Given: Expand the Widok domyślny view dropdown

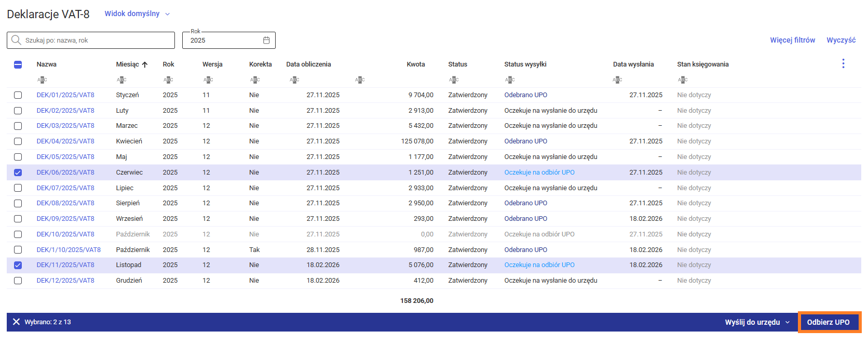Looking at the screenshot, I should [x=137, y=14].
